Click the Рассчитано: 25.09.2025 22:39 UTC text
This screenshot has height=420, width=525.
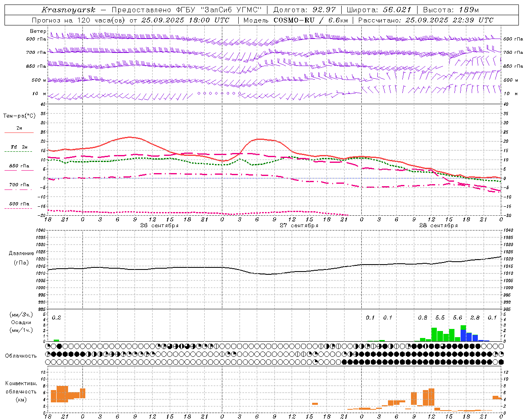[426, 20]
